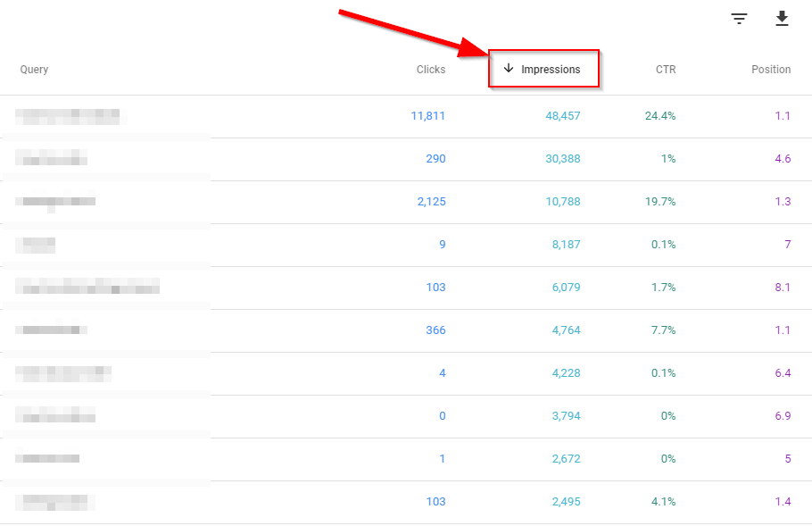Open the filter rows icon

point(739,19)
